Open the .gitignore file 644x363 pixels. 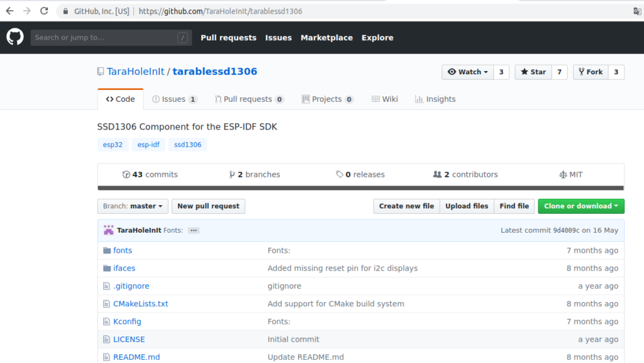[x=131, y=286]
